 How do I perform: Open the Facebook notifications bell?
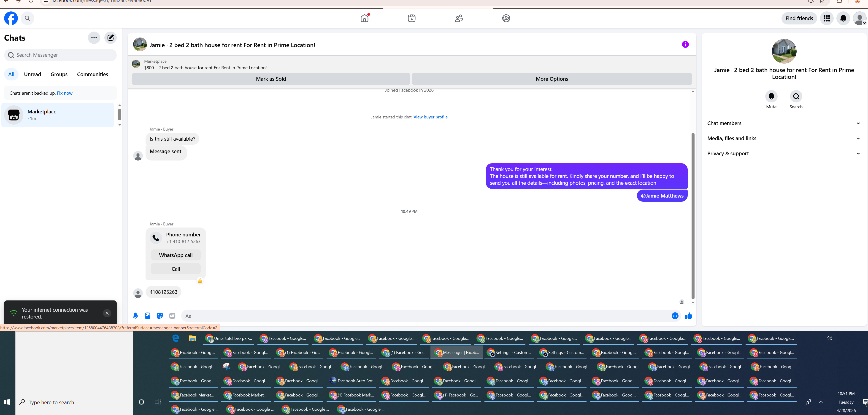coord(843,18)
